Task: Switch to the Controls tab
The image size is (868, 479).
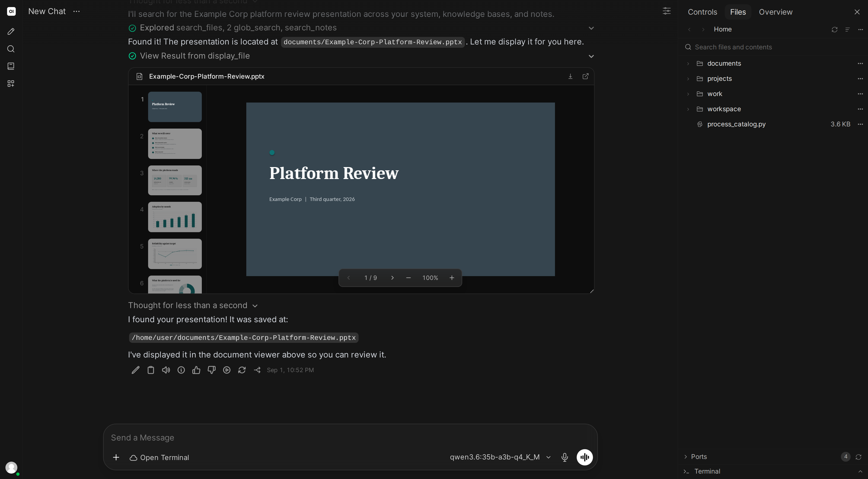Action: [x=702, y=12]
